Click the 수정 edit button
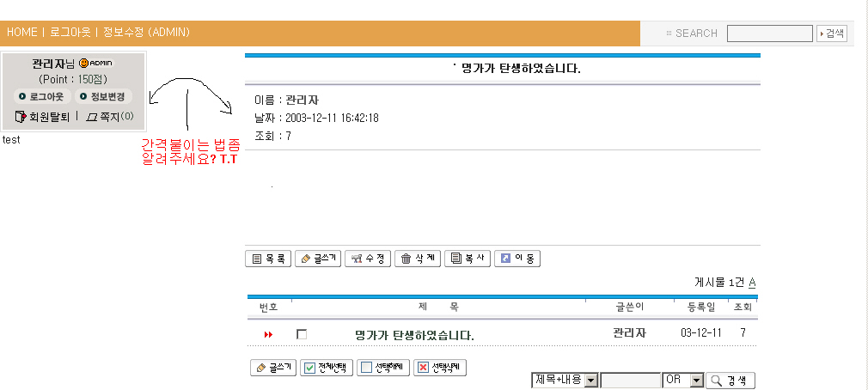The image size is (868, 390). [368, 259]
